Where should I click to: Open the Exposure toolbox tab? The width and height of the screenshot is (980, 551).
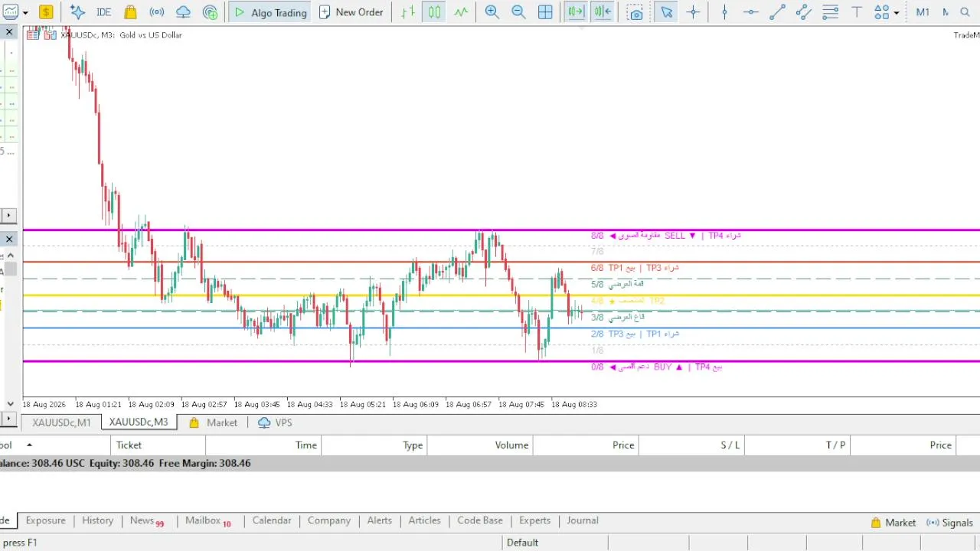[x=45, y=520]
